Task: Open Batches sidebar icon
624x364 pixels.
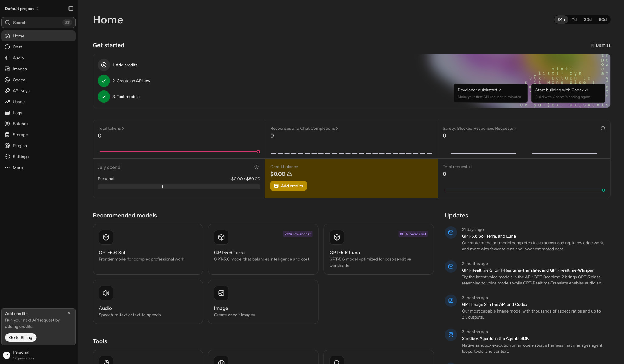Action: 7,124
